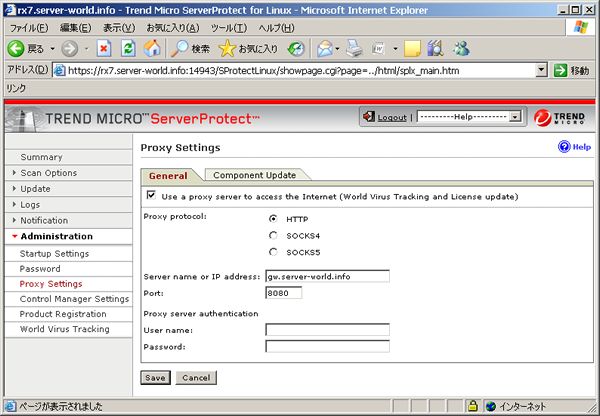Open the Help dropdown in header
The height and width of the screenshot is (416, 600).
click(x=469, y=117)
